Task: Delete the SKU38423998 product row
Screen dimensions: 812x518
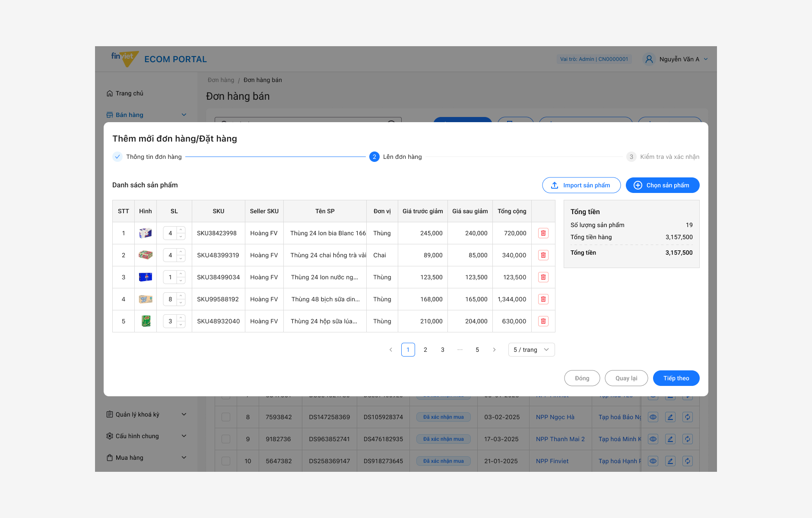Action: tap(543, 233)
